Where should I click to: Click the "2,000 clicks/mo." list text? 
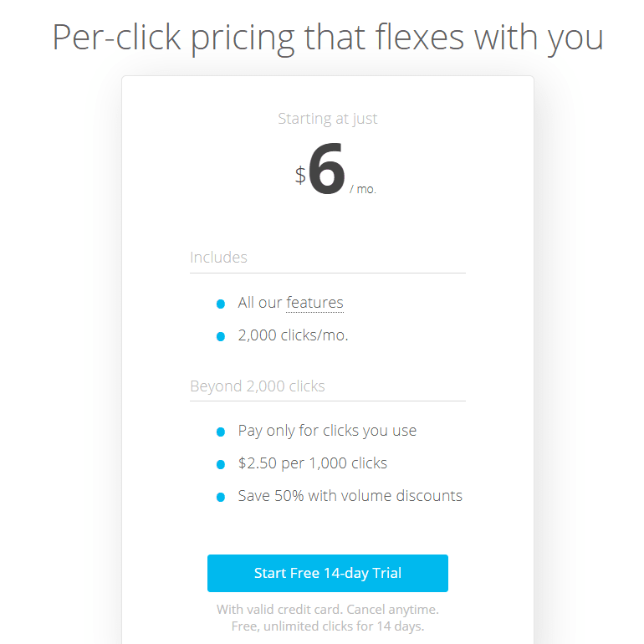coord(293,335)
